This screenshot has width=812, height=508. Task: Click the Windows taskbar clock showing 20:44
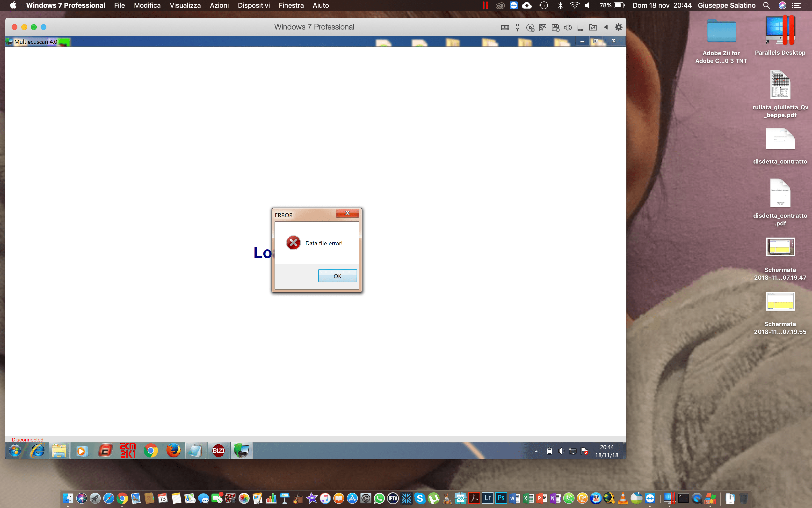click(606, 451)
